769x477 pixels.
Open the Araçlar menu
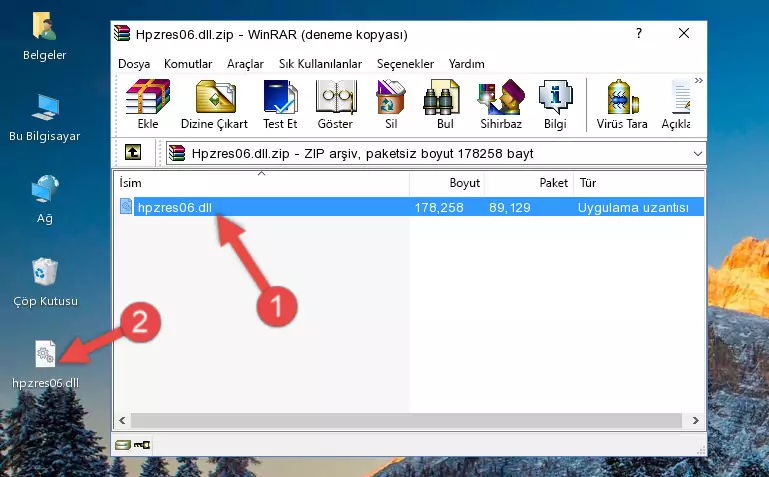point(245,64)
